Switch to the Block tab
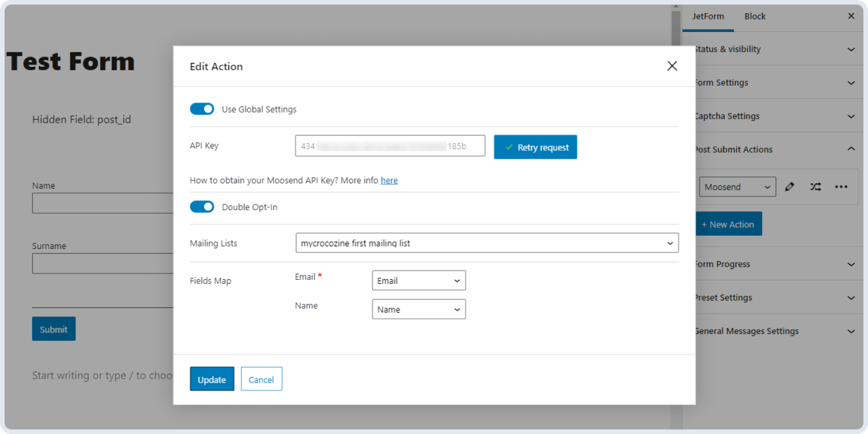The height and width of the screenshot is (434, 868). point(754,16)
